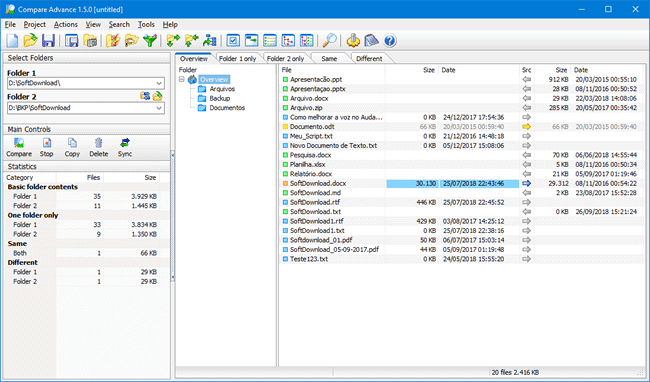This screenshot has height=382, width=650.
Task: Switch to the Different tab
Action: (x=369, y=58)
